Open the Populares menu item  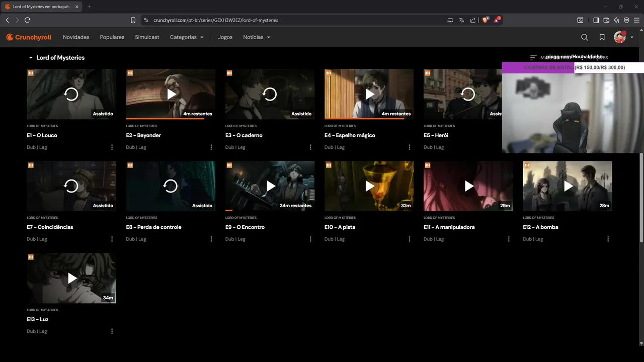[x=112, y=37]
